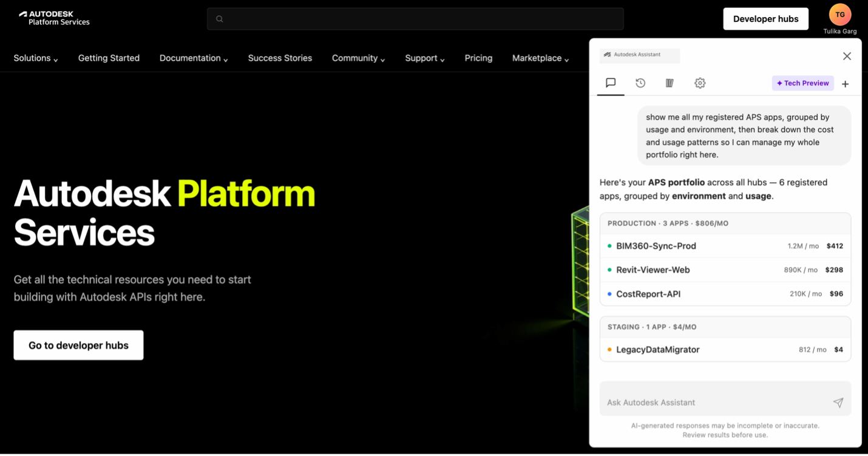
Task: Open the conversation history clock icon
Action: point(640,83)
